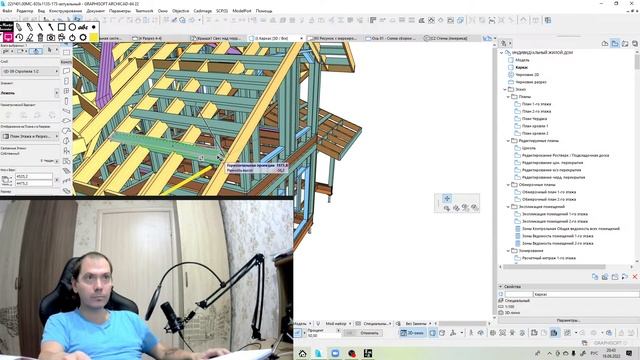This screenshot has width=640, height=360.
Task: Click the trash bin clear-all icon
Action: pyautogui.click(x=40, y=37)
